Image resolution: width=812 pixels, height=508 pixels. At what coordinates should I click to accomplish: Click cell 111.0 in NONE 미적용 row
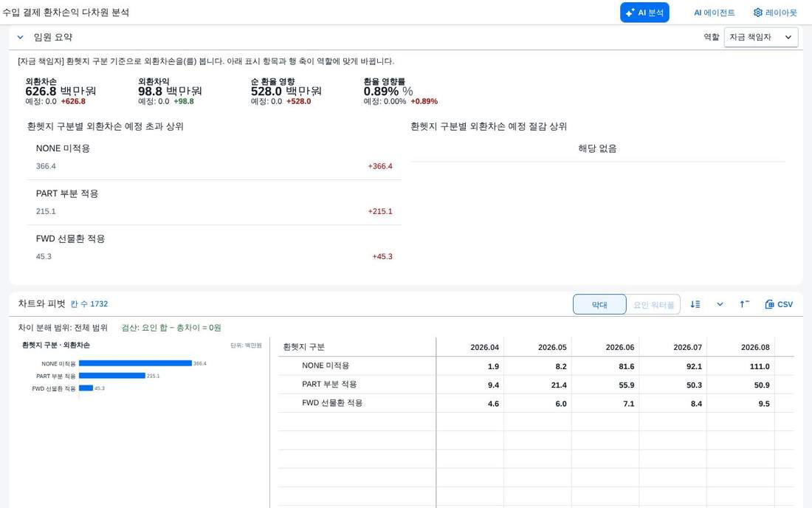click(x=759, y=367)
